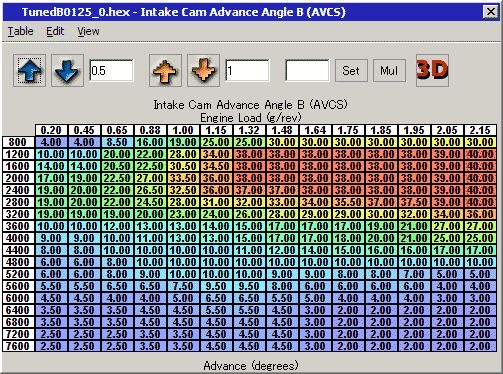Image resolution: width=503 pixels, height=374 pixels.
Task: Select the 2000 RPM row header
Action: coord(18,178)
